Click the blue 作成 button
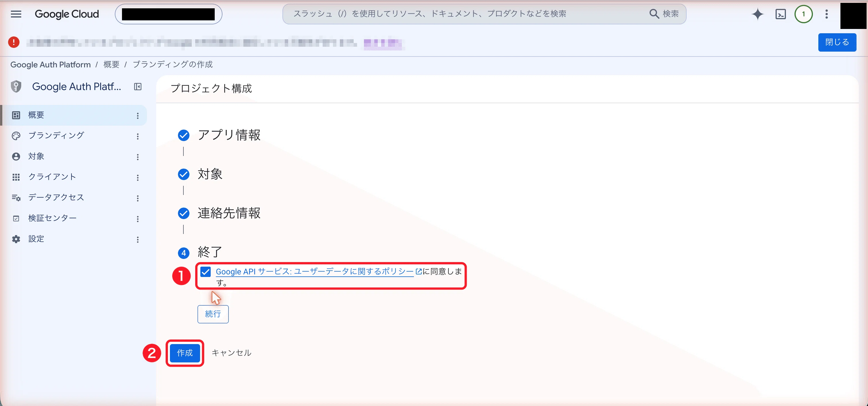This screenshot has width=868, height=406. [185, 353]
